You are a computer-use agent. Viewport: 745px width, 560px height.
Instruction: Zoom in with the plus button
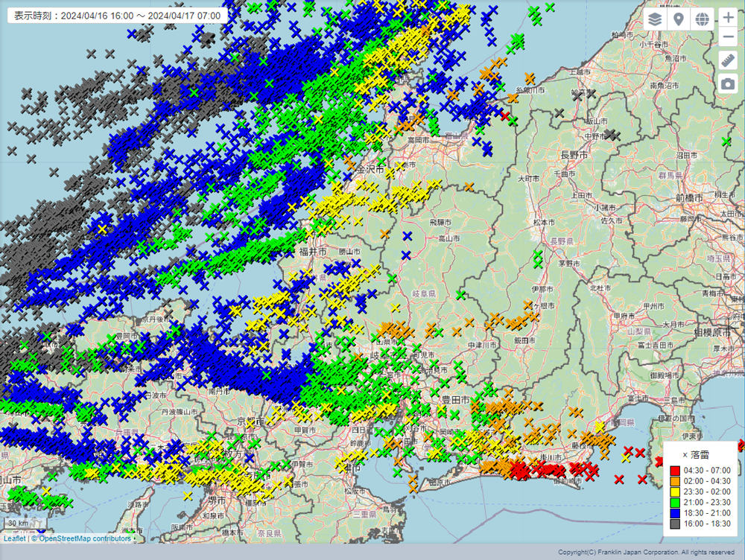[728, 19]
